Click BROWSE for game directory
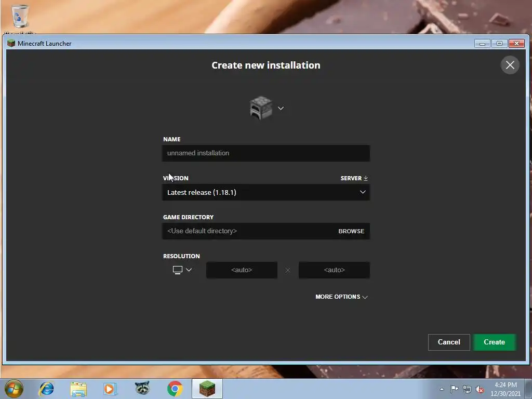 (x=351, y=231)
